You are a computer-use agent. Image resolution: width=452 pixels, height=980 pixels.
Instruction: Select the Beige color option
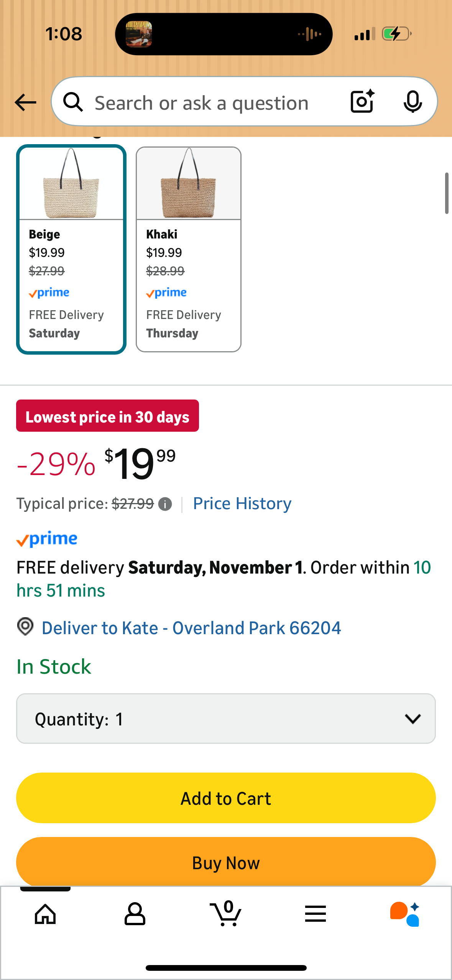tap(71, 249)
